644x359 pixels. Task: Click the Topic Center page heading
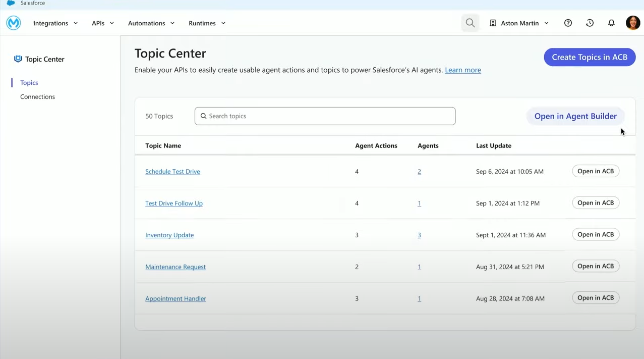(170, 54)
